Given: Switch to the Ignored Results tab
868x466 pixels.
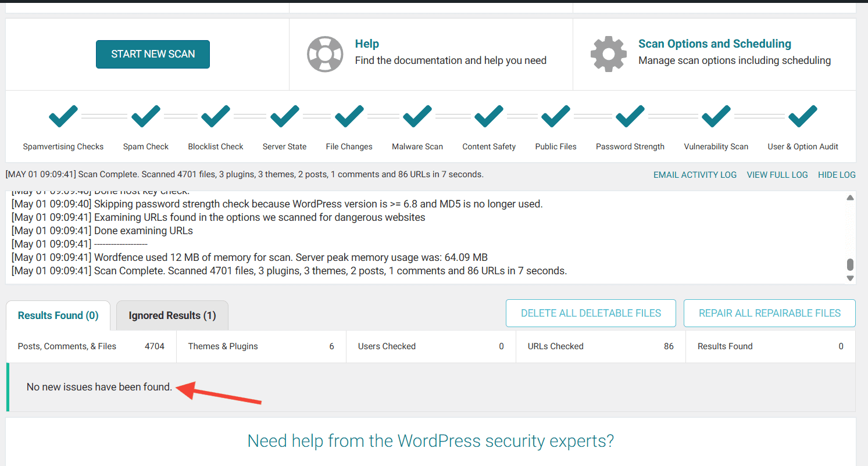Looking at the screenshot, I should 172,316.
